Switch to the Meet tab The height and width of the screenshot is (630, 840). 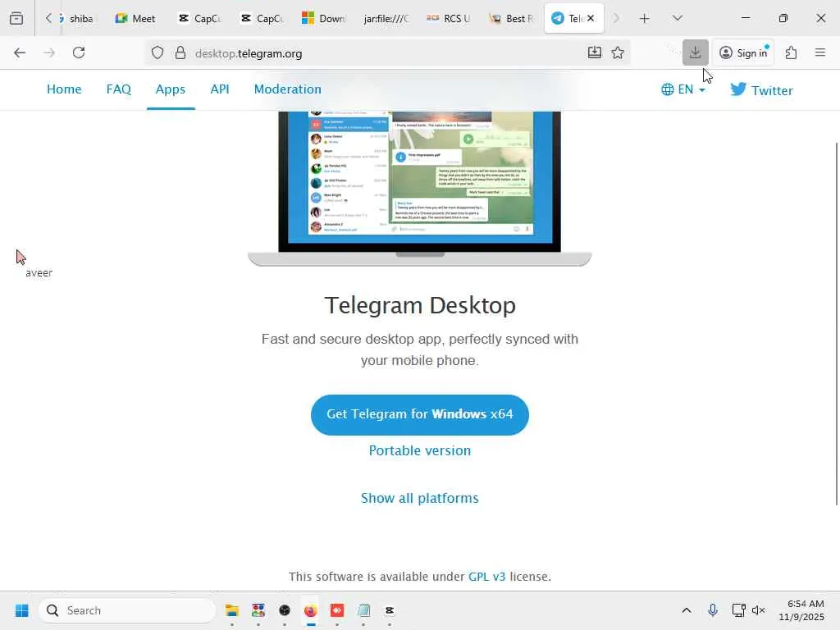click(x=135, y=18)
